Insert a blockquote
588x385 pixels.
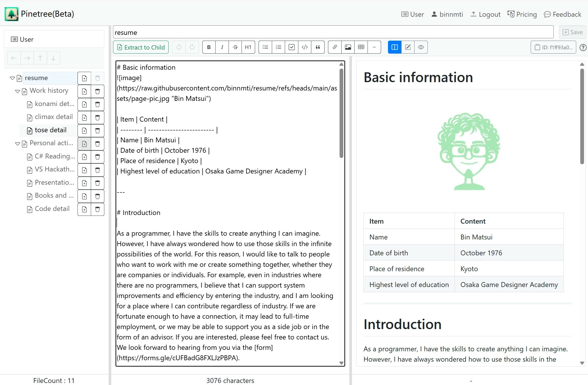coord(318,47)
